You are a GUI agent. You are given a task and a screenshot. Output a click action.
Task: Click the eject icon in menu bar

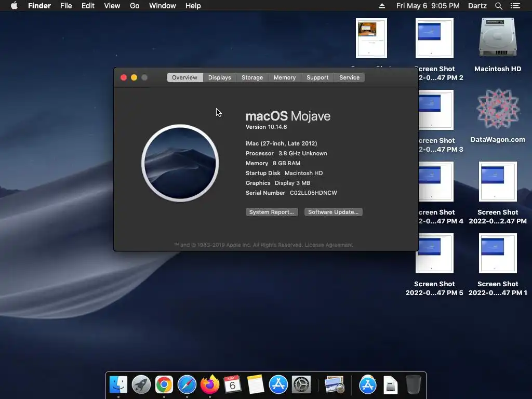(x=382, y=6)
